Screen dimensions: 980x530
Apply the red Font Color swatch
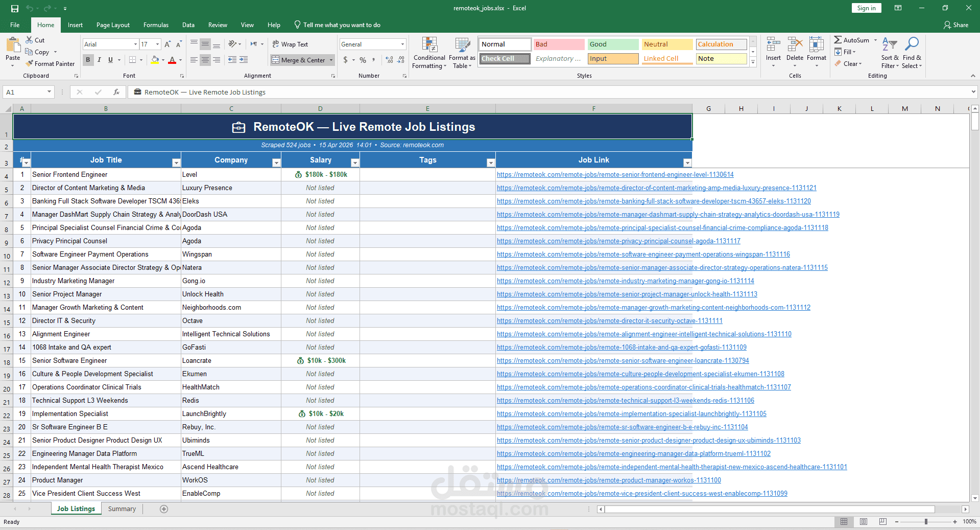pyautogui.click(x=172, y=60)
